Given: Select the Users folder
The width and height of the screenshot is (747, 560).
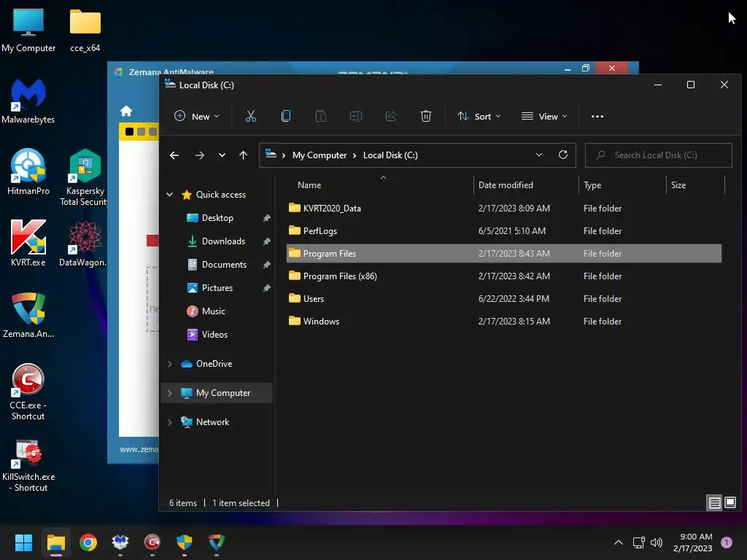Looking at the screenshot, I should (x=503, y=298).
